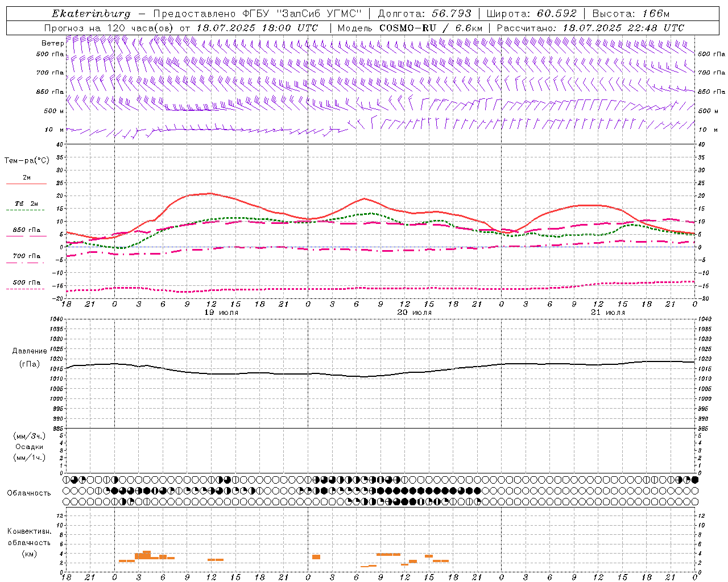Click the (мм/1ч.) precipitation unit label
Screen dimensions: 728x582
click(30, 458)
